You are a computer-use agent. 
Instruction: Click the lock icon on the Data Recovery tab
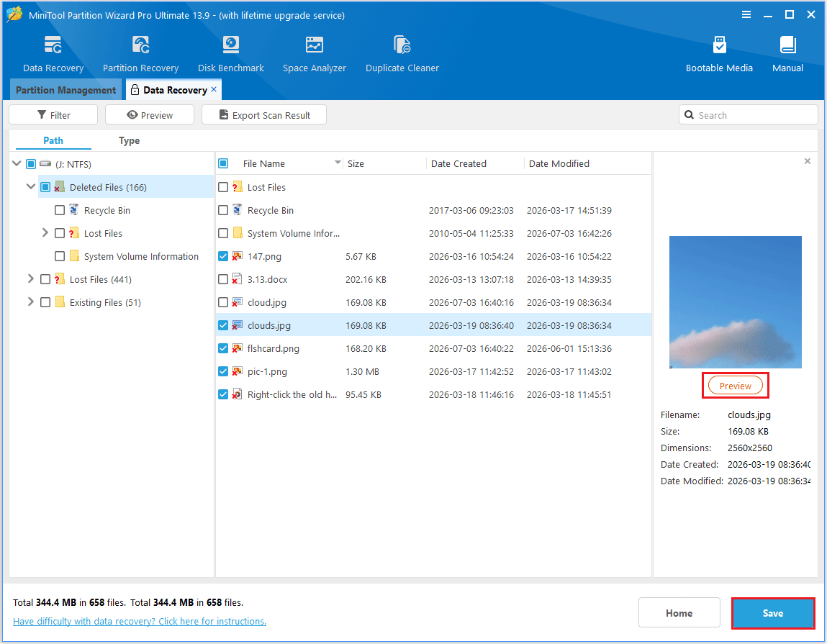pyautogui.click(x=135, y=90)
